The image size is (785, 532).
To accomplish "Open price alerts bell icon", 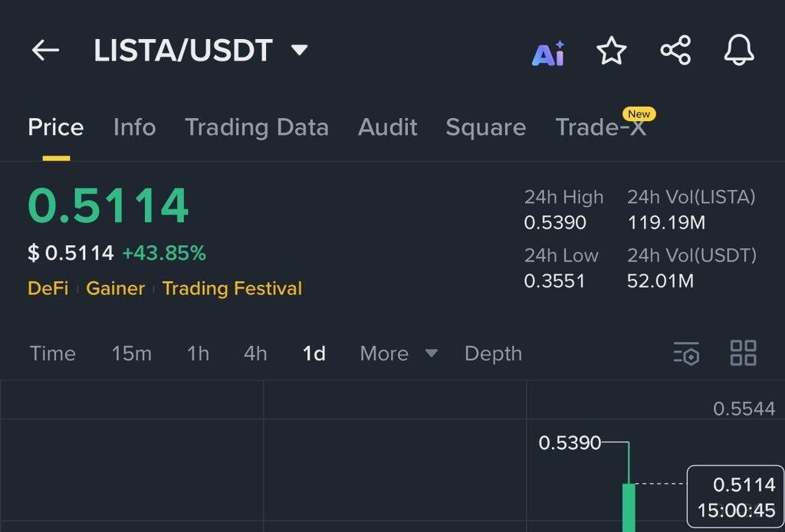I will (739, 51).
